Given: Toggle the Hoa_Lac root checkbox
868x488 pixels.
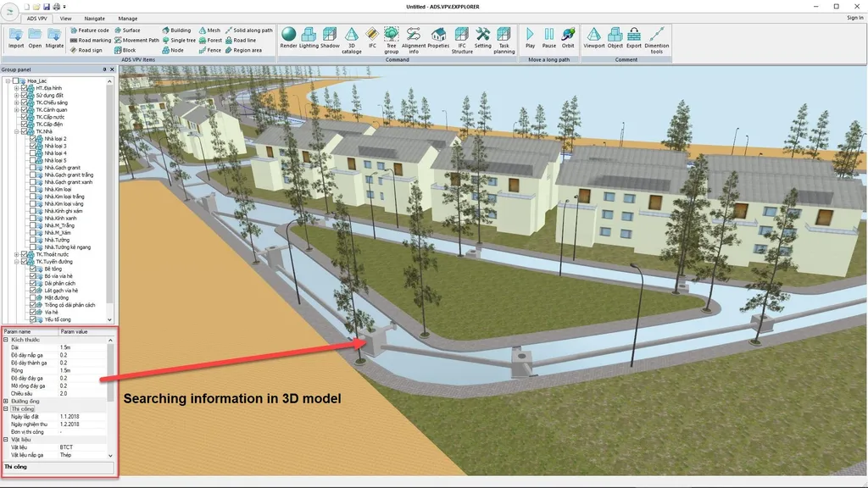Looking at the screenshot, I should 15,80.
